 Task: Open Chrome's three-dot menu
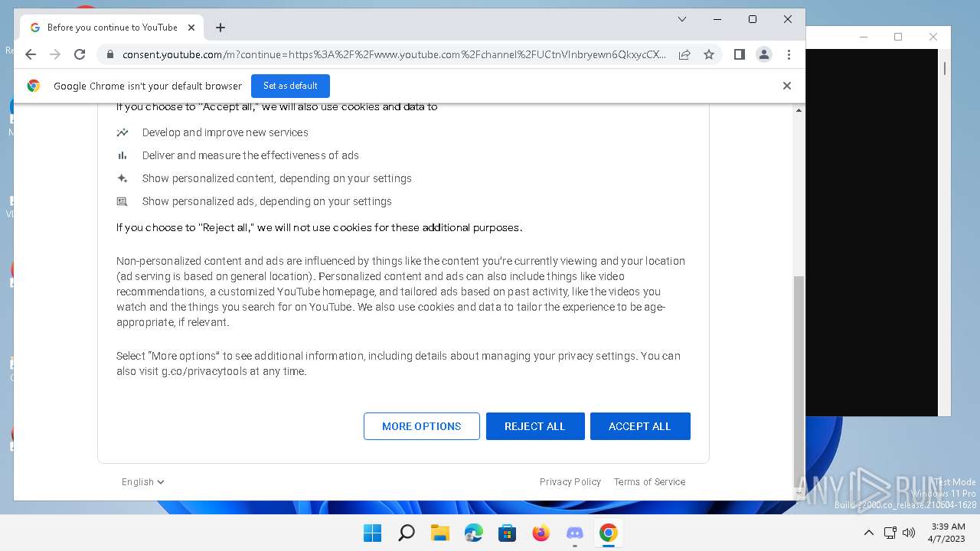pyautogui.click(x=789, y=54)
